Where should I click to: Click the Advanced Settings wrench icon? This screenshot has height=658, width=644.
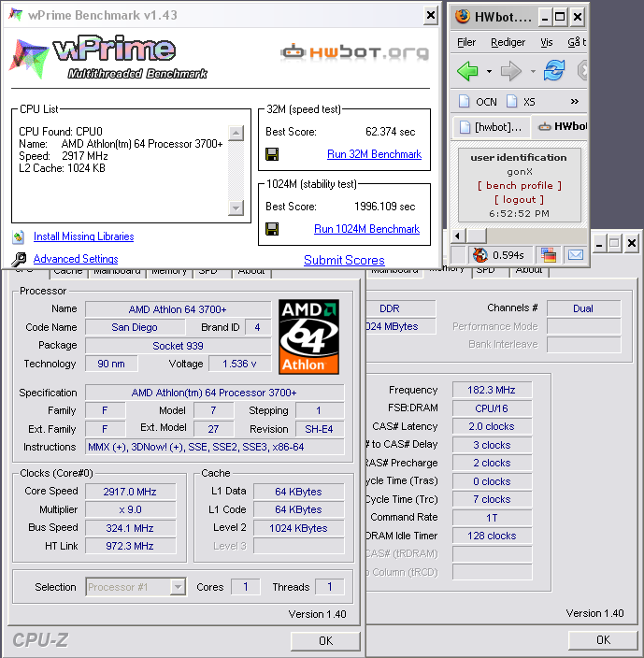click(x=19, y=259)
